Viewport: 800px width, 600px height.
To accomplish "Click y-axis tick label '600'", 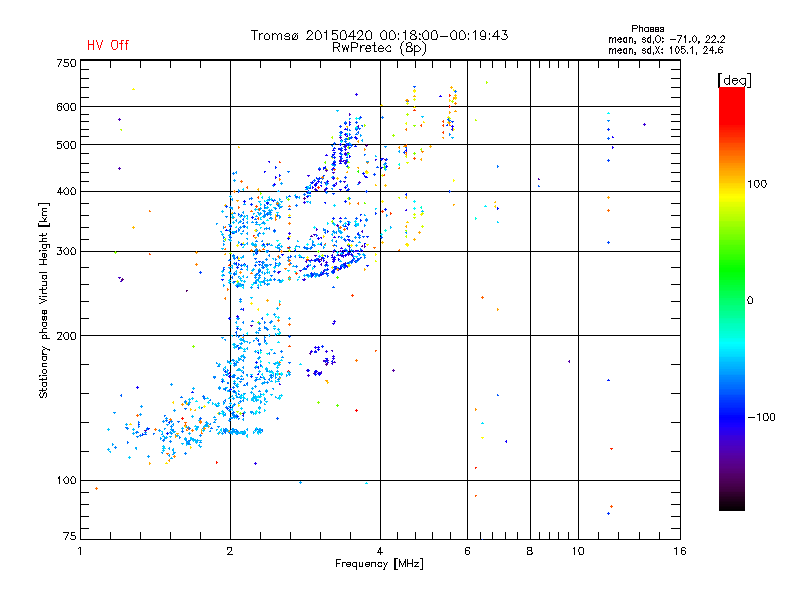I will (x=66, y=107).
